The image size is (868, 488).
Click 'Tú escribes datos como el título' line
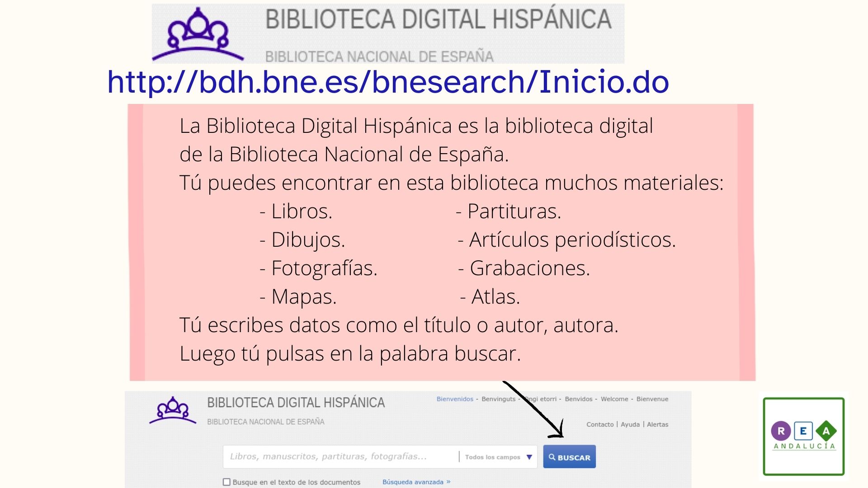(x=399, y=325)
